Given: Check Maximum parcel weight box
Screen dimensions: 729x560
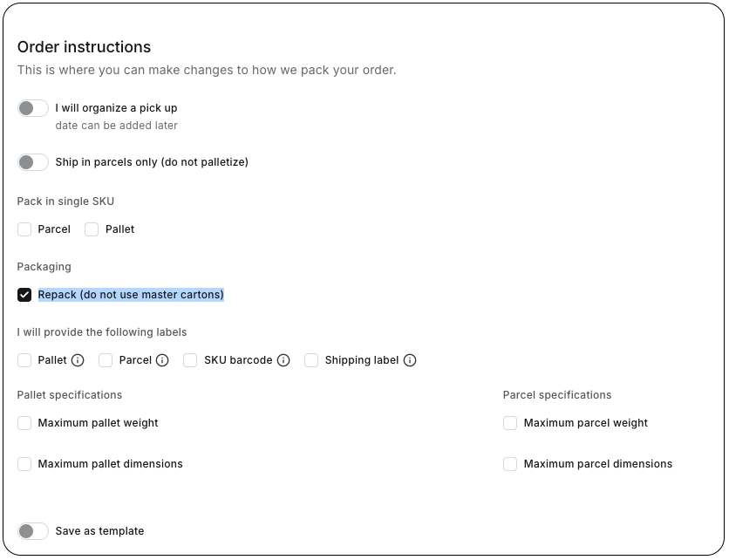Looking at the screenshot, I should (510, 423).
